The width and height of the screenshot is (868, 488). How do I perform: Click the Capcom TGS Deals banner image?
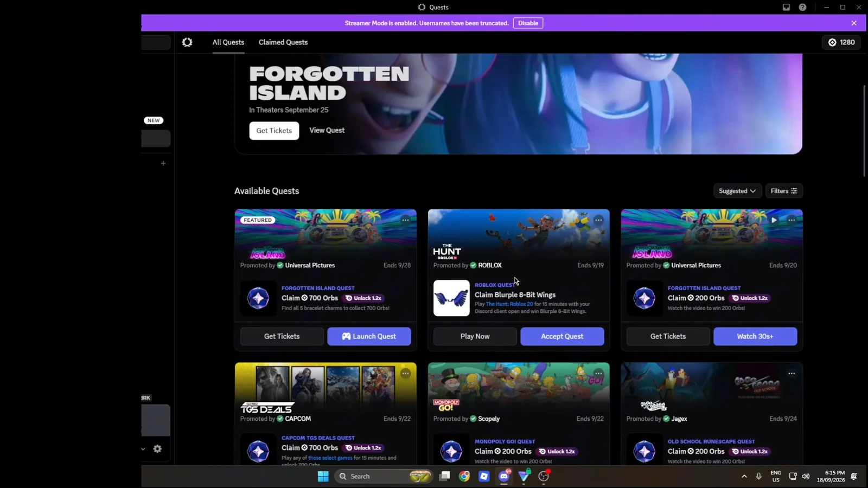(x=325, y=388)
